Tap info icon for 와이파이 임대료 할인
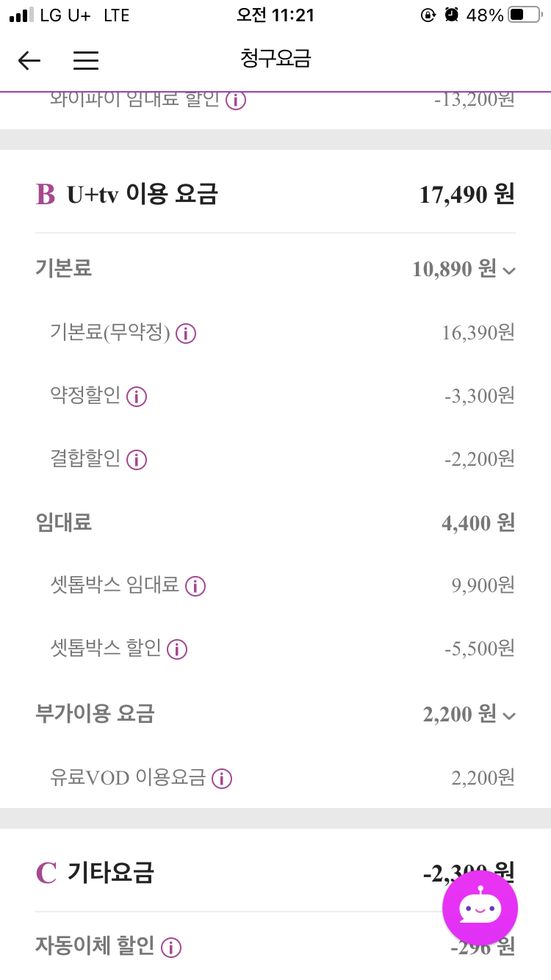This screenshot has width=551, height=980. (235, 101)
